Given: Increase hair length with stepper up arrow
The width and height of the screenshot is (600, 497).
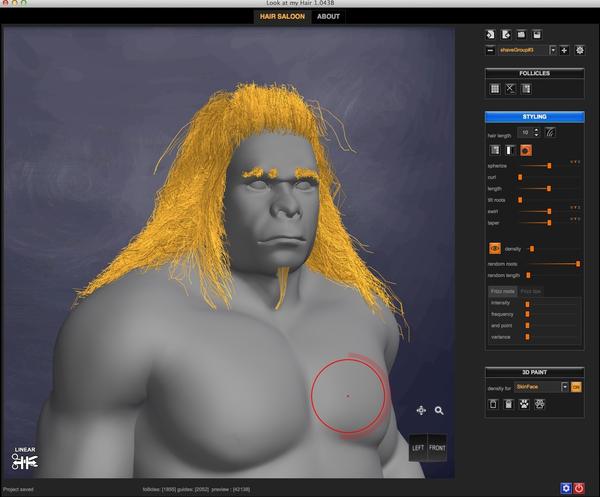Looking at the screenshot, I should [x=536, y=130].
